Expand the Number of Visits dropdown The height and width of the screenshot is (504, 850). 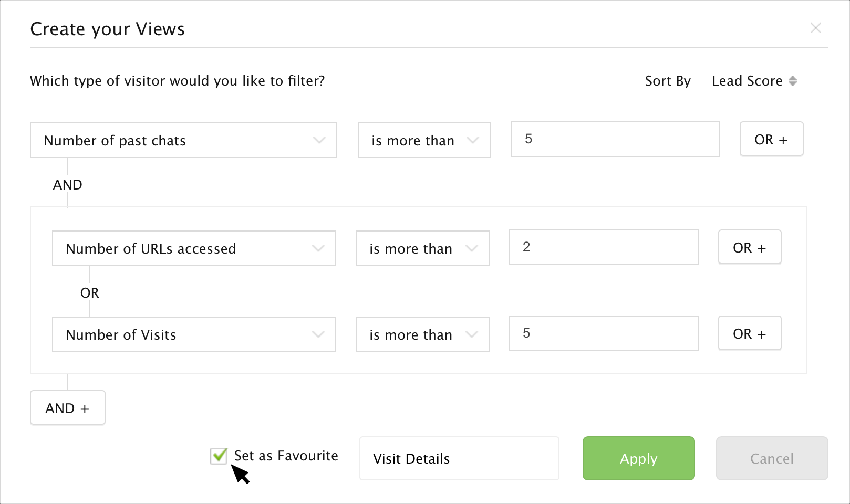pyautogui.click(x=194, y=334)
